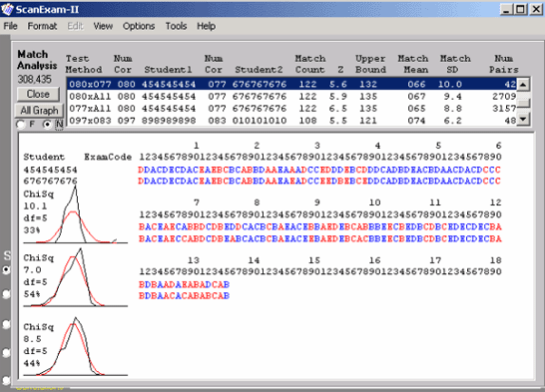The image size is (545, 392).
Task: Select the 097x083 test method row
Action: (291, 121)
